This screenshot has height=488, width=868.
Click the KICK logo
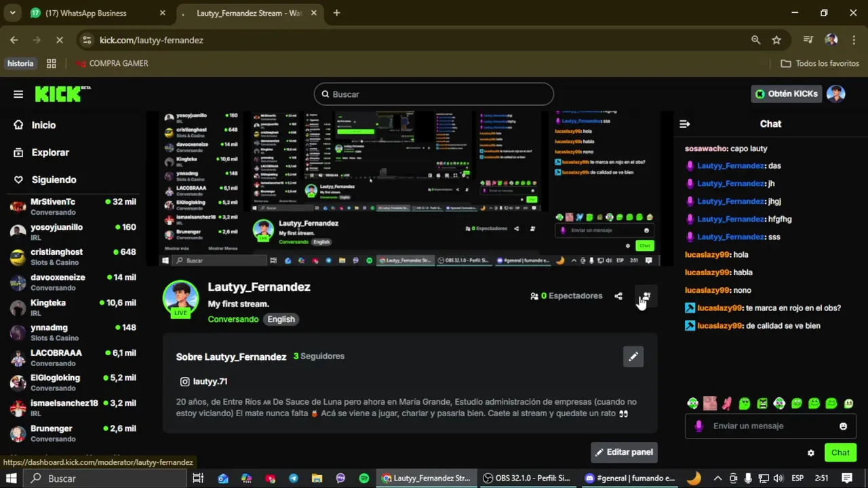[62, 94]
